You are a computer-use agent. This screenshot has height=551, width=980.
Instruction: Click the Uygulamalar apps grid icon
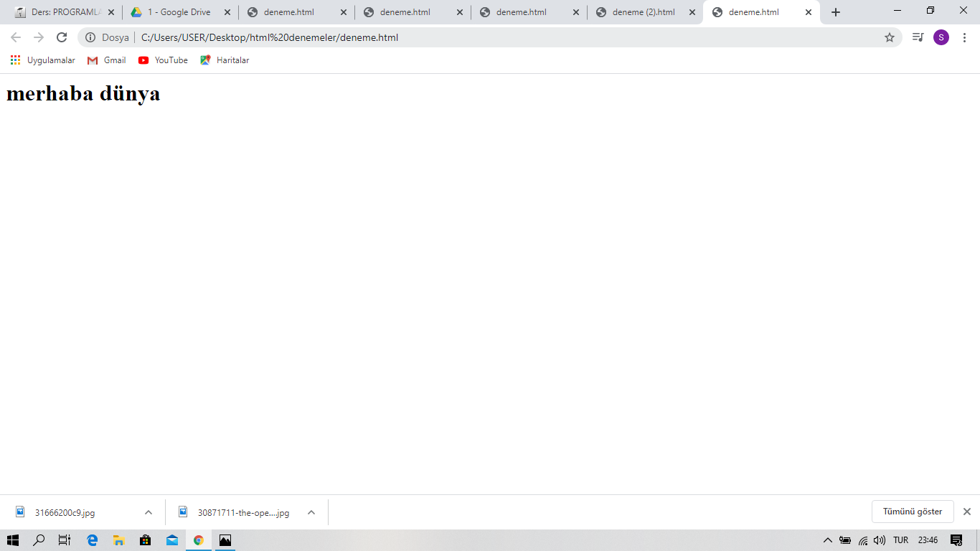point(14,60)
